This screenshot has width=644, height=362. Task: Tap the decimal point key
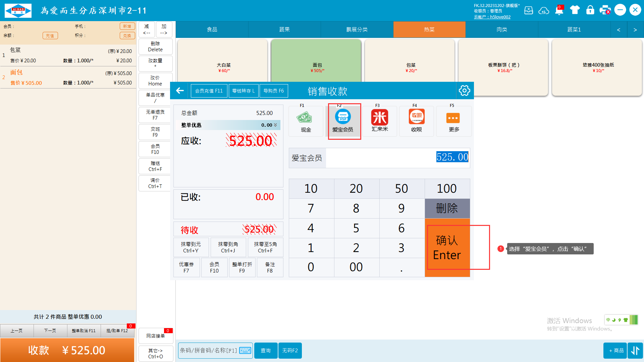(x=402, y=267)
